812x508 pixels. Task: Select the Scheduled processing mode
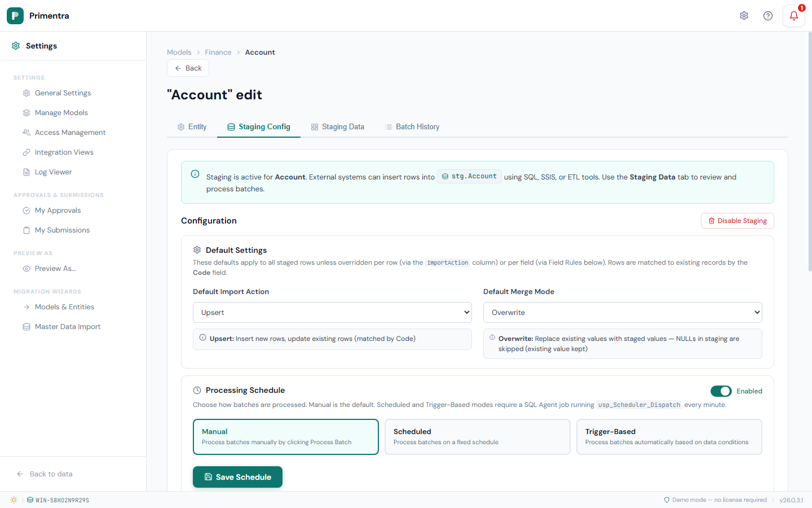[477, 436]
